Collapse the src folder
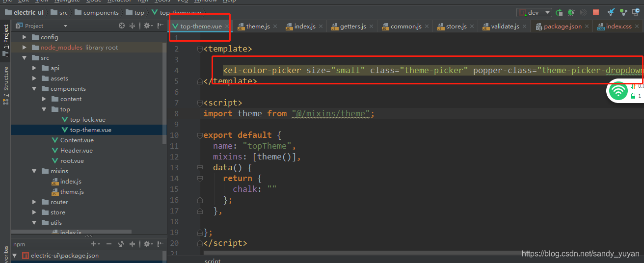644x263 pixels. 24,58
